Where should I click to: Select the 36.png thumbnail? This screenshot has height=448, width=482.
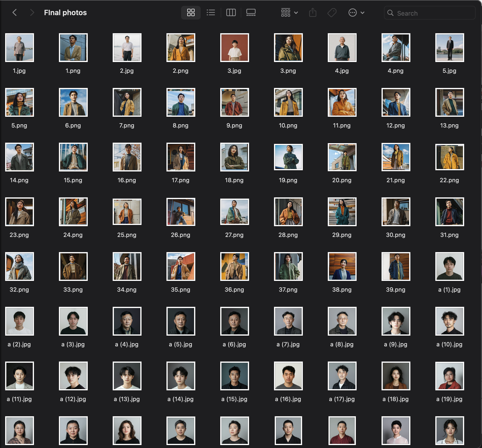[x=235, y=267]
